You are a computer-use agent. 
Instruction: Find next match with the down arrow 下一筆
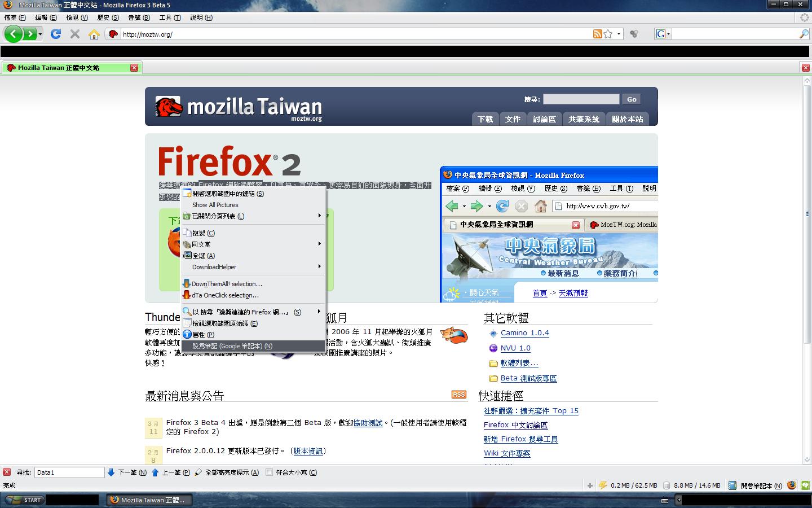click(x=127, y=472)
